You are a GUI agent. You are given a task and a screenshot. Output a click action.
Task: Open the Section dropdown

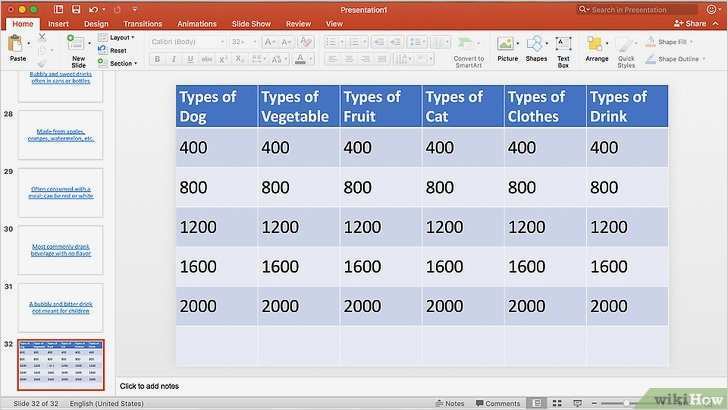click(x=117, y=63)
